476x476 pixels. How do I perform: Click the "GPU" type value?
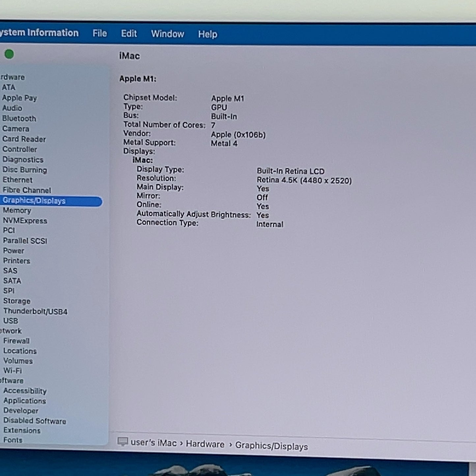click(219, 107)
